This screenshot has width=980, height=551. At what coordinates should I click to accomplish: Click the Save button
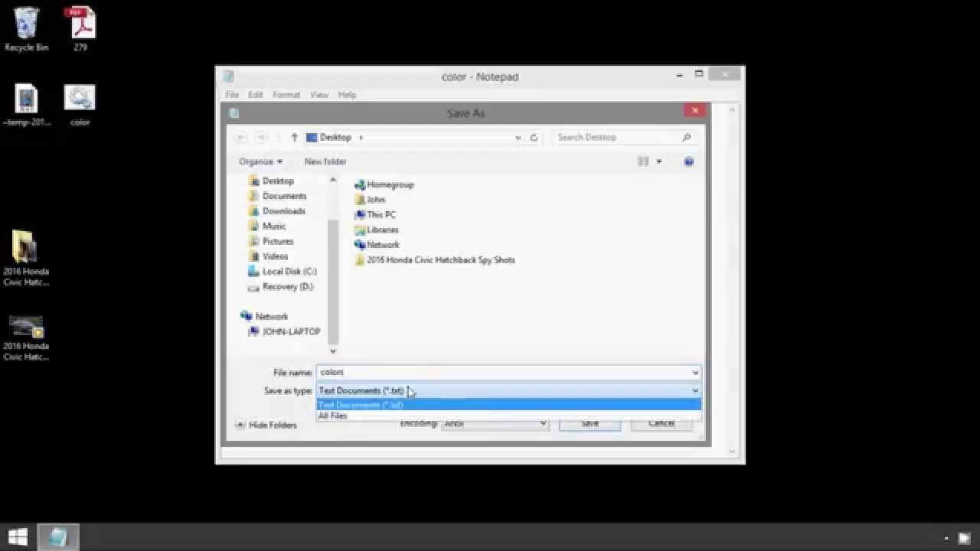pos(590,422)
